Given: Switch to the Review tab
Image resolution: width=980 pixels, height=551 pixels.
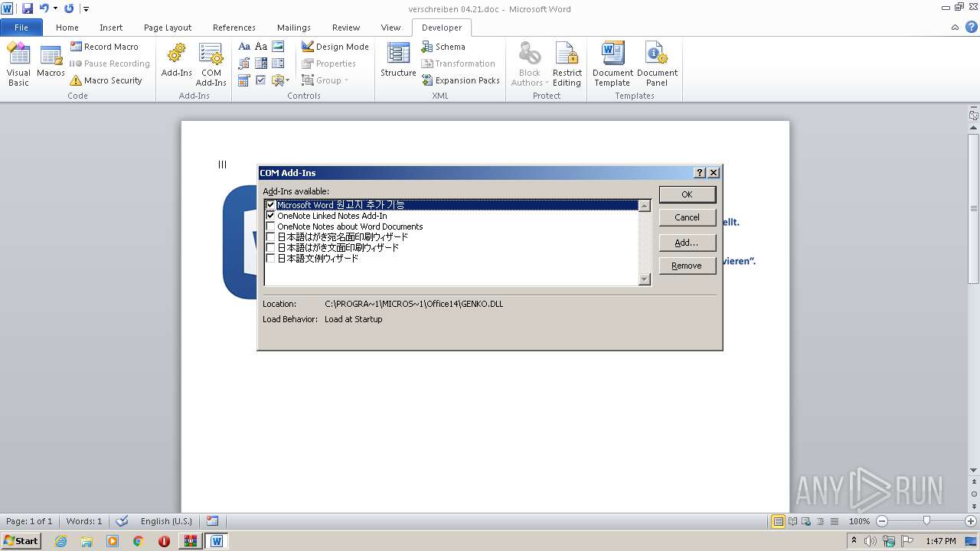Looking at the screenshot, I should 346,28.
